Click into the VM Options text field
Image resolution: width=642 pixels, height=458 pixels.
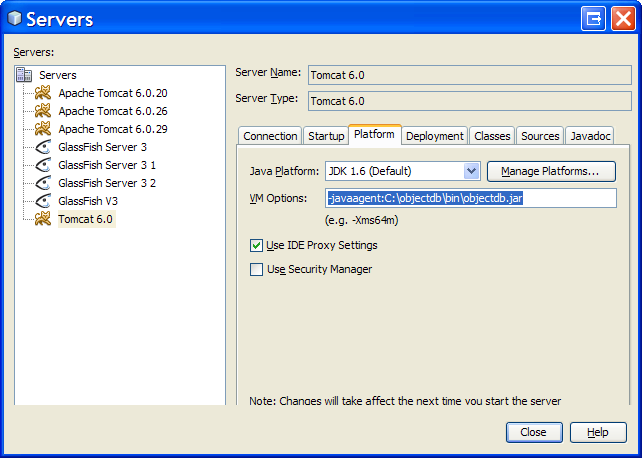point(471,198)
